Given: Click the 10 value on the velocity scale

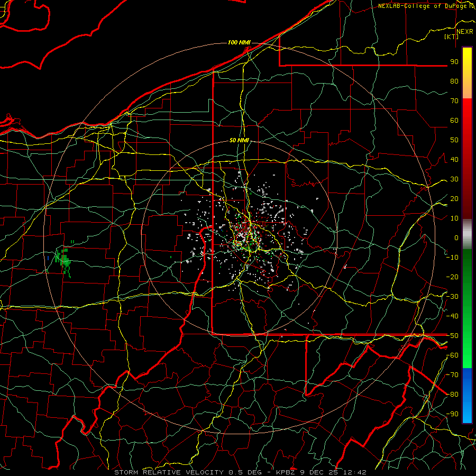Looking at the screenshot, I should coord(454,218).
